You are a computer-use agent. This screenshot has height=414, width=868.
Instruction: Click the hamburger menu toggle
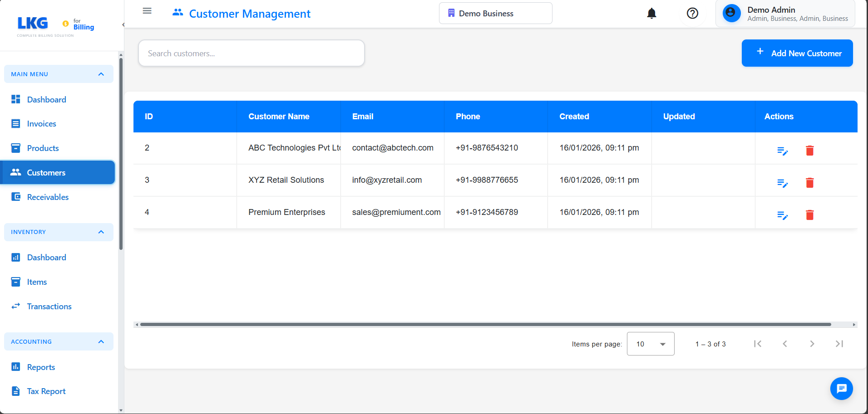[x=147, y=10]
